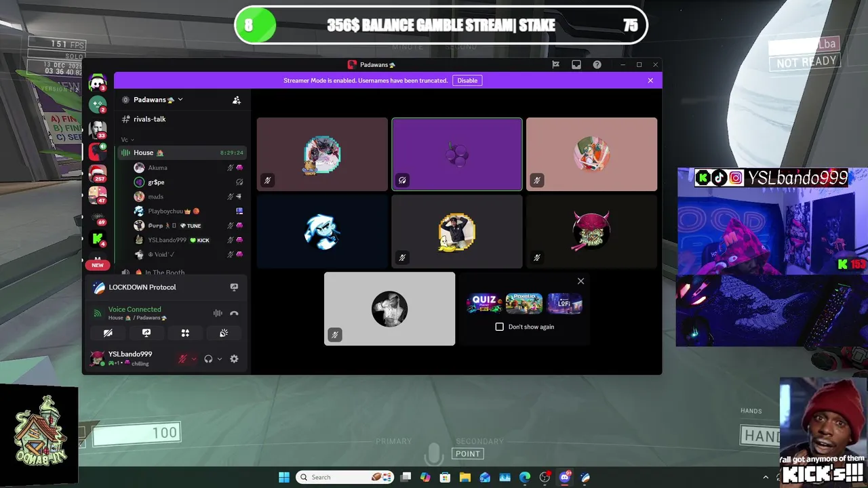The image size is (868, 488).
Task: Click the NEW unreads indicator pill
Action: (x=98, y=265)
